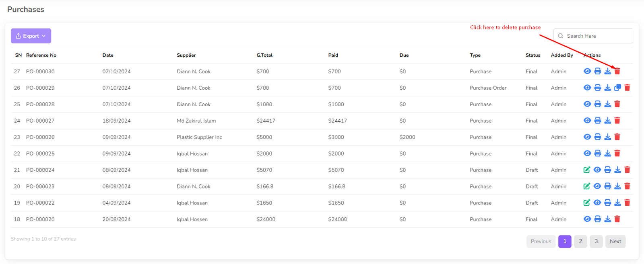
Task: Delete draft purchase PO-000023
Action: point(627,186)
